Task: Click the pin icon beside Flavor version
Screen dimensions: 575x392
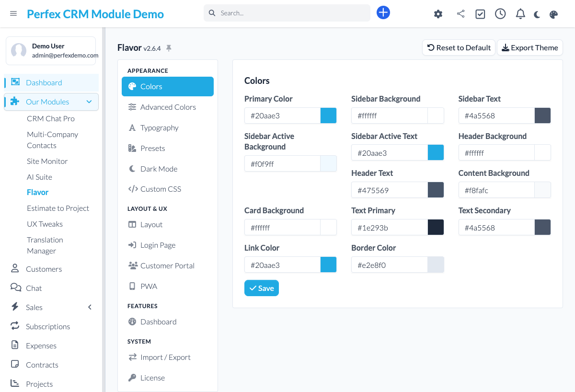Action: pyautogui.click(x=169, y=48)
